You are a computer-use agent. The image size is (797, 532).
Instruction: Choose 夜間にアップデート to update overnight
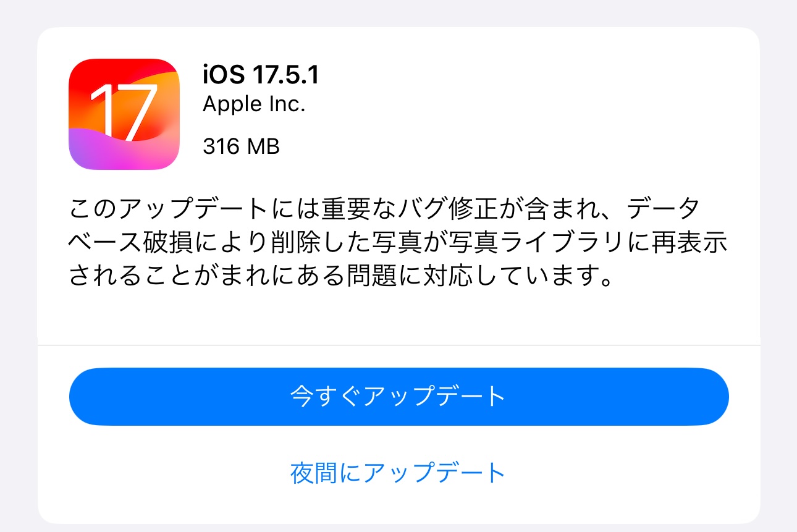[x=399, y=473]
